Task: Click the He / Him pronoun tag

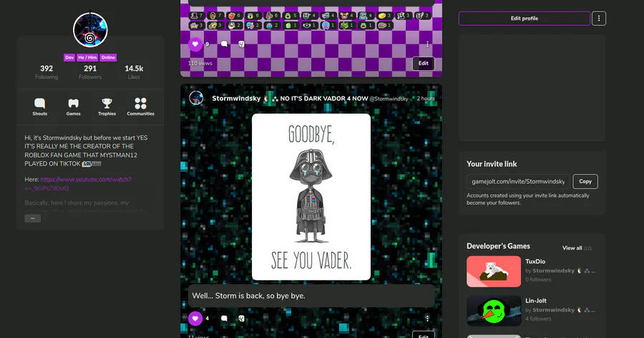Action: pos(87,57)
